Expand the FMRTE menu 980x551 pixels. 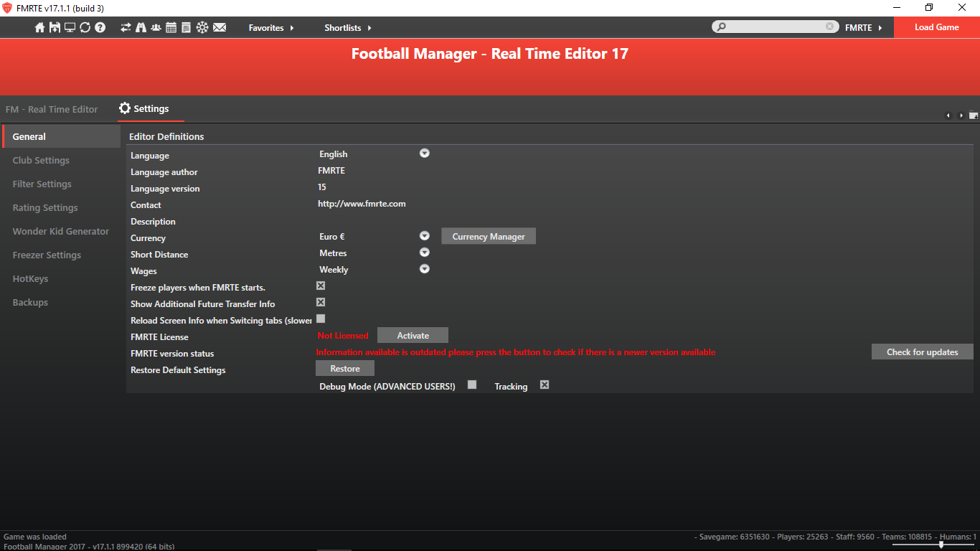click(863, 27)
